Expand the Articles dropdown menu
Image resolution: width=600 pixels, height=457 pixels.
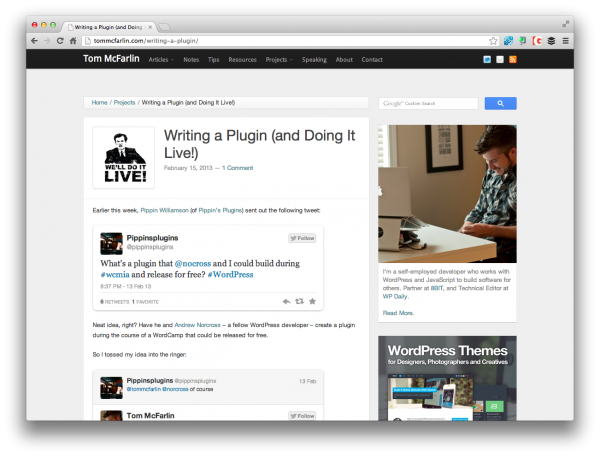click(x=161, y=60)
